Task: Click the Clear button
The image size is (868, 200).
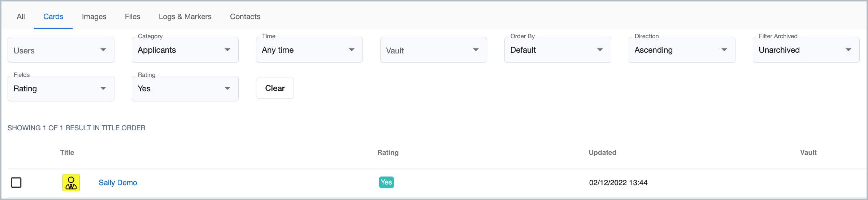Action: [x=275, y=88]
